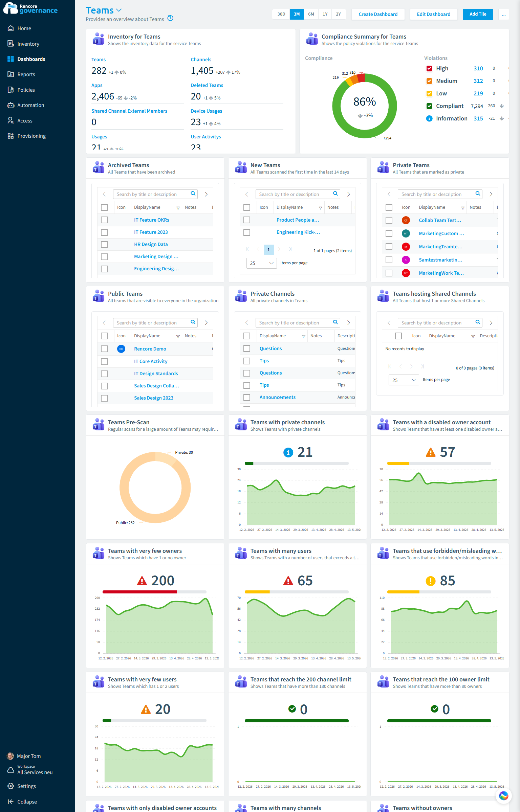
Task: Select all rows in Private Teams table
Action: click(389, 207)
